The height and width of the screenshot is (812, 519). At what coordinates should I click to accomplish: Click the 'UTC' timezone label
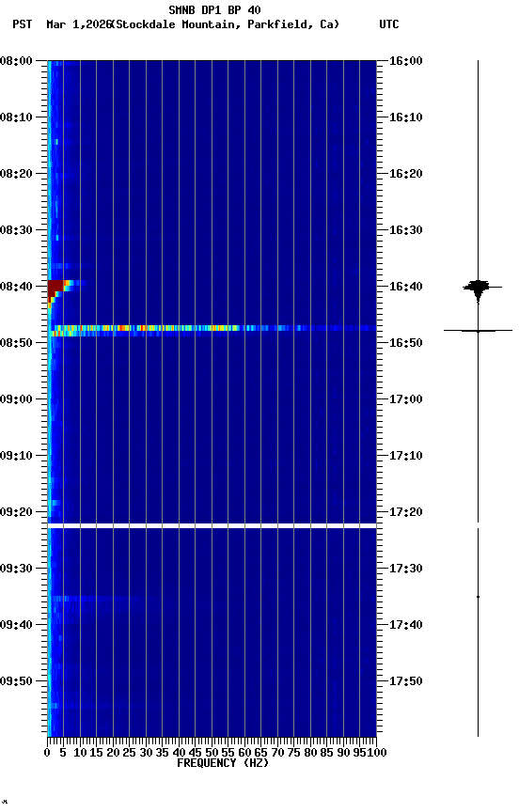click(x=389, y=24)
